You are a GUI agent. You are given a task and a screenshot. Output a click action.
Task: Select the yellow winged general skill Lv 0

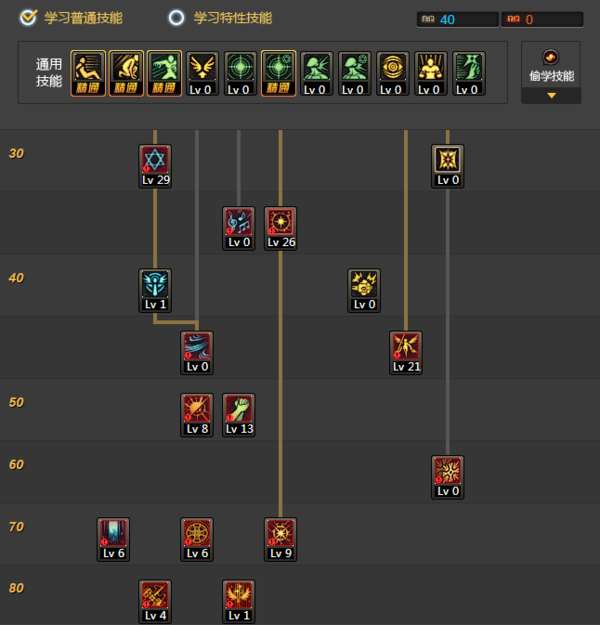[x=202, y=73]
